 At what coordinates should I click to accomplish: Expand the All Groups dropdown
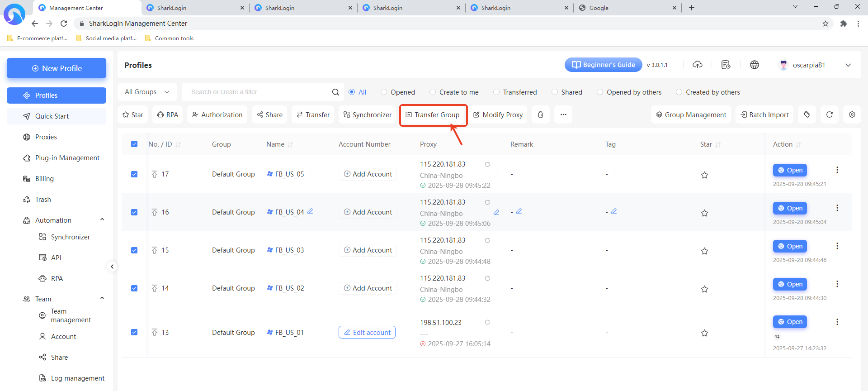coord(147,92)
